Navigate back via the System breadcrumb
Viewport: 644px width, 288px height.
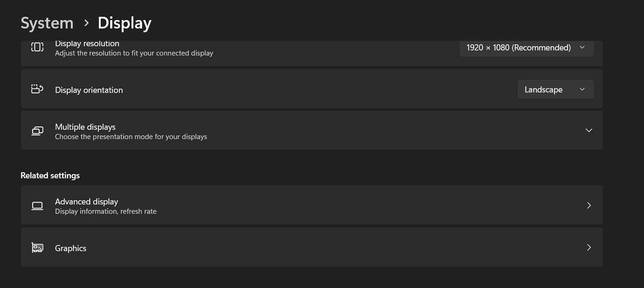pos(47,22)
